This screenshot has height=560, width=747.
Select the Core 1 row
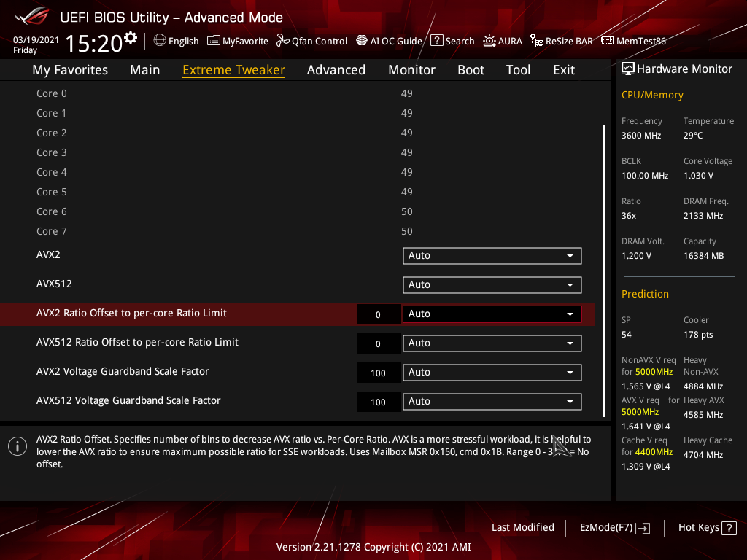298,113
